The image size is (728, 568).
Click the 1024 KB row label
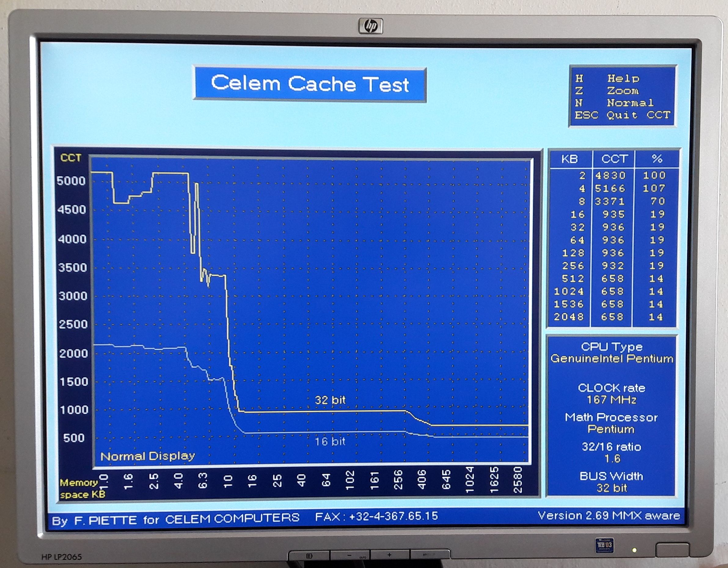coord(569,292)
